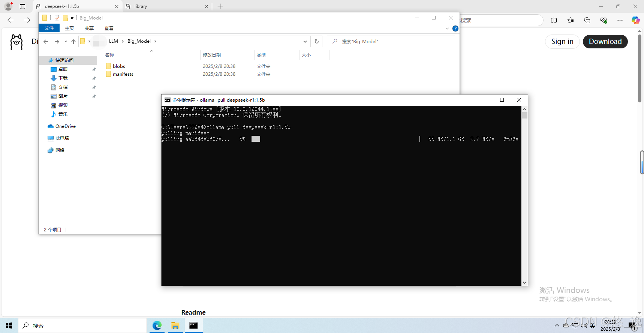Click the Download button on Ollama page

coord(605,42)
